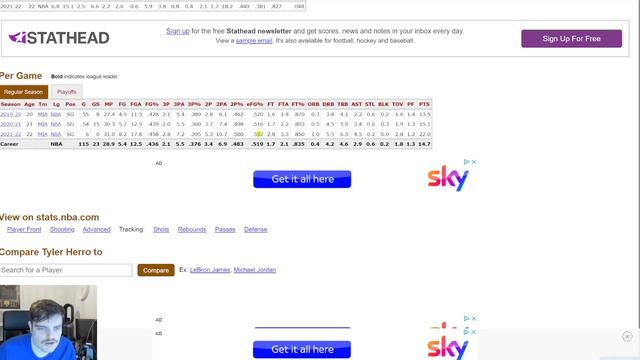
Task: Click the Career row label
Action: [x=9, y=144]
